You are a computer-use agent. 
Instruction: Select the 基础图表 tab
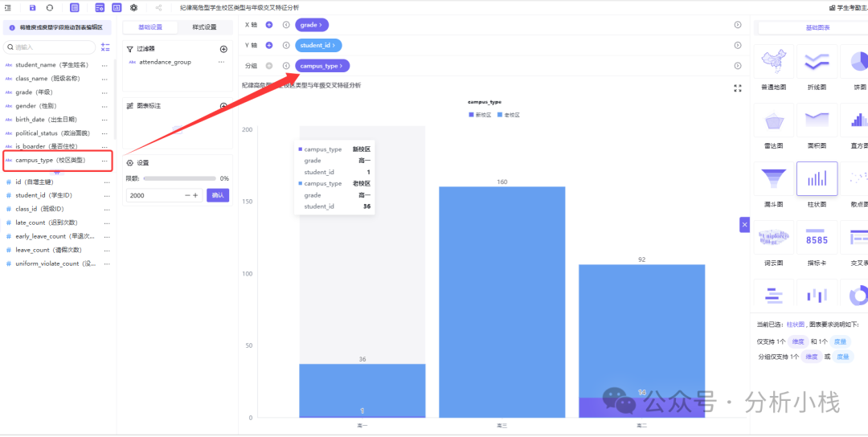(817, 27)
